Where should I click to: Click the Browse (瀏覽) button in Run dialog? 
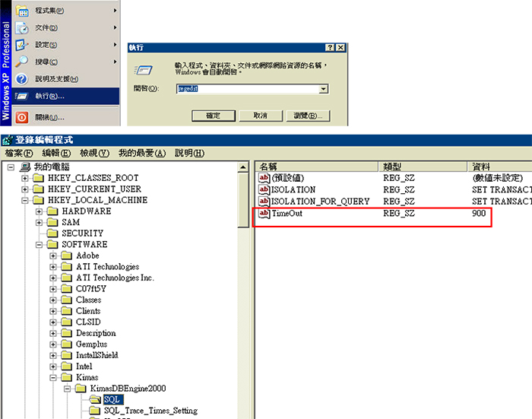pyautogui.click(x=308, y=116)
